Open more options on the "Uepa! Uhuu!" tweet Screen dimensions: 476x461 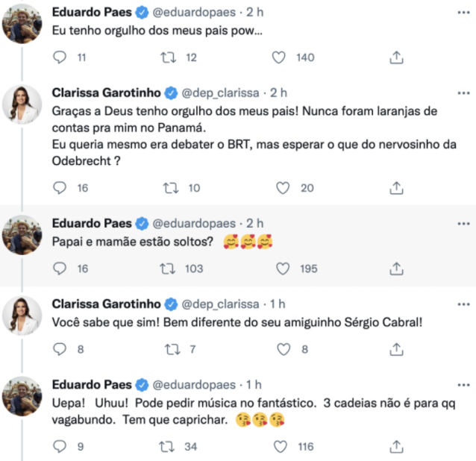point(463,385)
